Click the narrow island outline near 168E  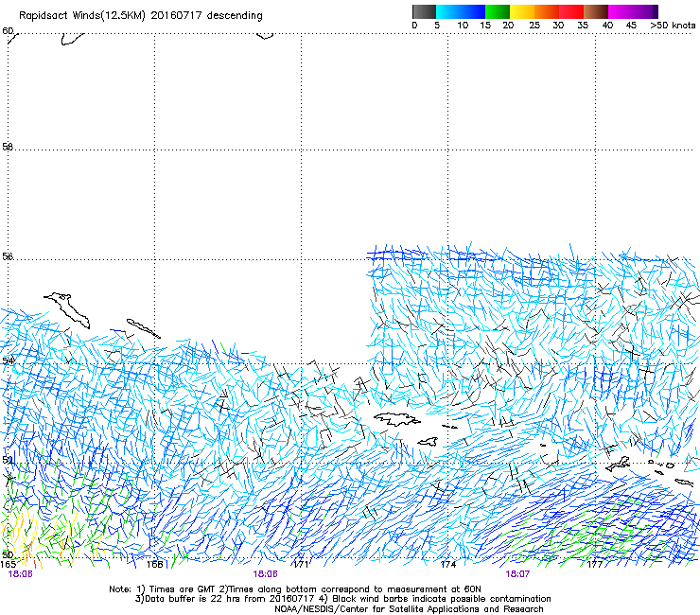143,328
